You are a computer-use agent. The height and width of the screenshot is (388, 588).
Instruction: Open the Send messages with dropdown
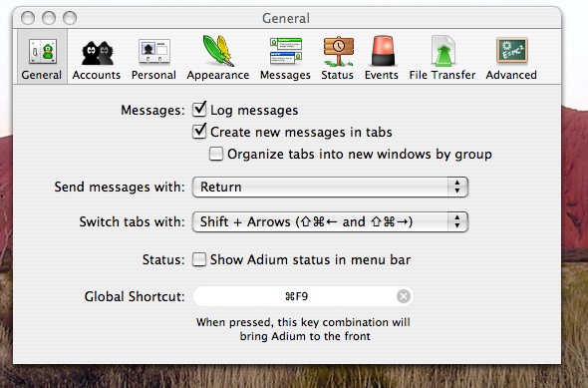tap(330, 187)
